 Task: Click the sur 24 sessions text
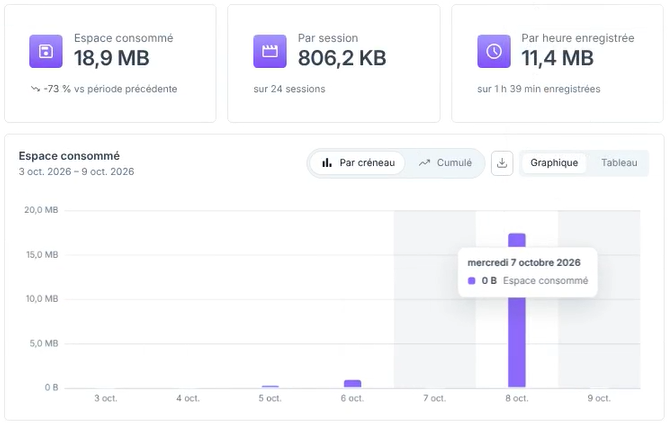[x=289, y=89]
